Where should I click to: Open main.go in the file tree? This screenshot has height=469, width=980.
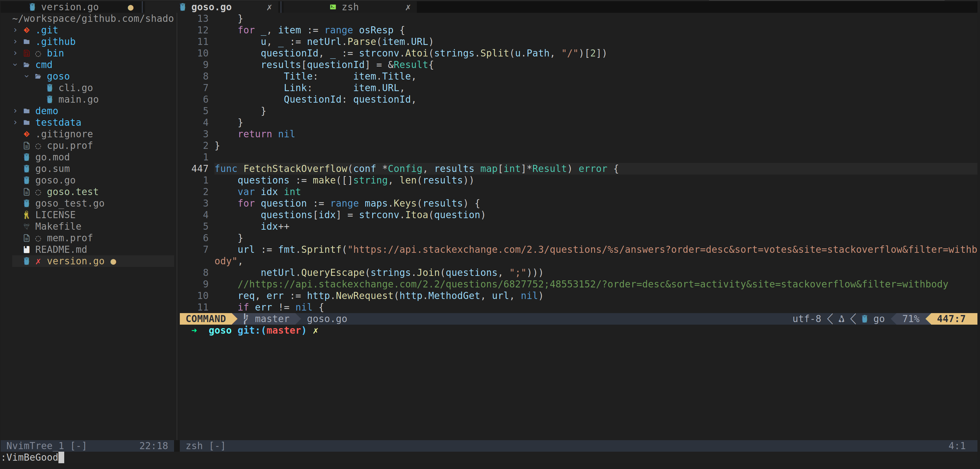point(78,99)
